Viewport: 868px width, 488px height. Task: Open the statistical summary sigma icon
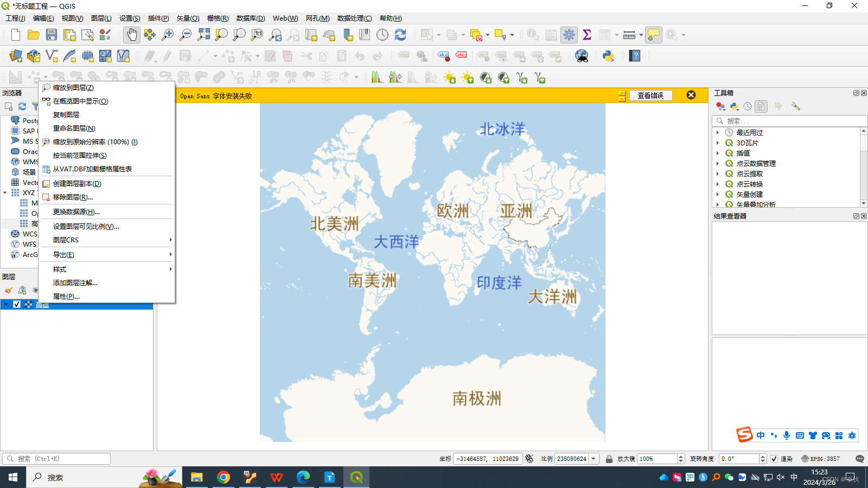[587, 35]
